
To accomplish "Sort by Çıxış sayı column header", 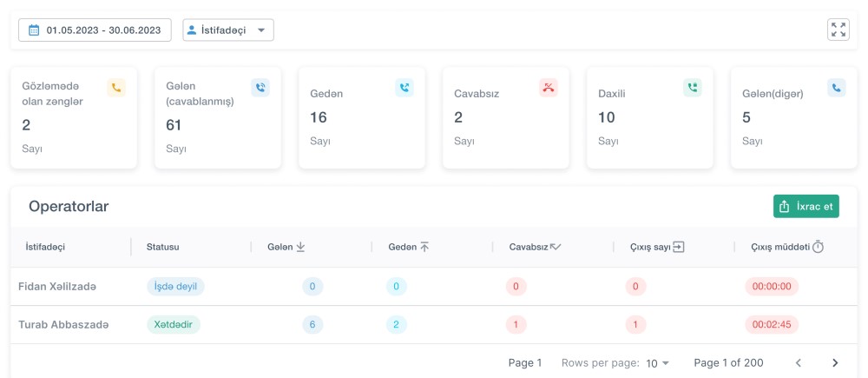I will point(656,247).
